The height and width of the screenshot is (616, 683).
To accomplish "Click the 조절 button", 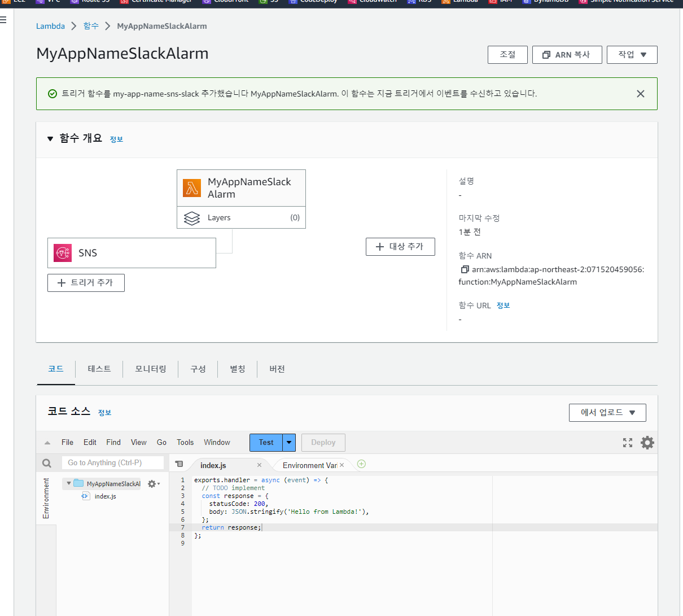I will coord(507,55).
